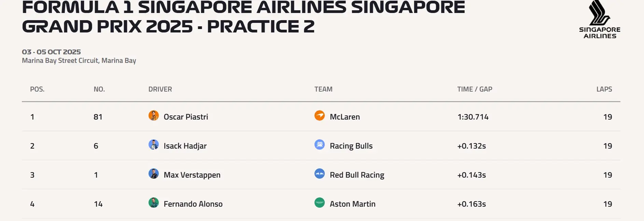Click Isack Hadjar's driver avatar
644x221 pixels.
pyautogui.click(x=154, y=144)
